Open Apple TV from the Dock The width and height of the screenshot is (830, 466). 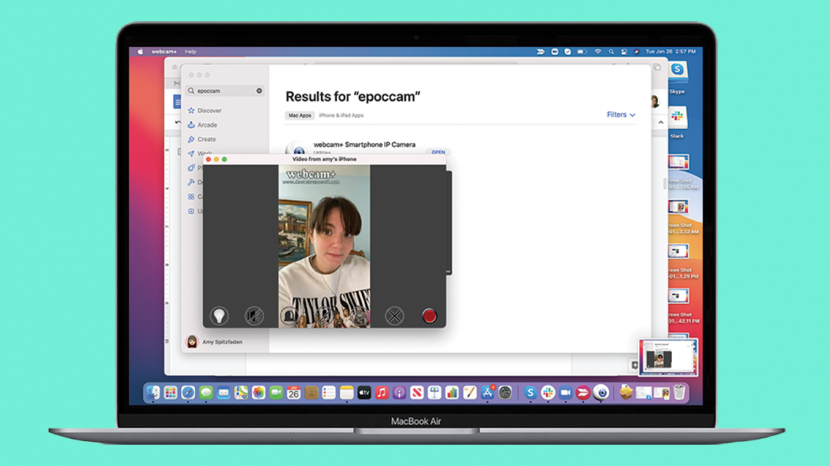(364, 392)
